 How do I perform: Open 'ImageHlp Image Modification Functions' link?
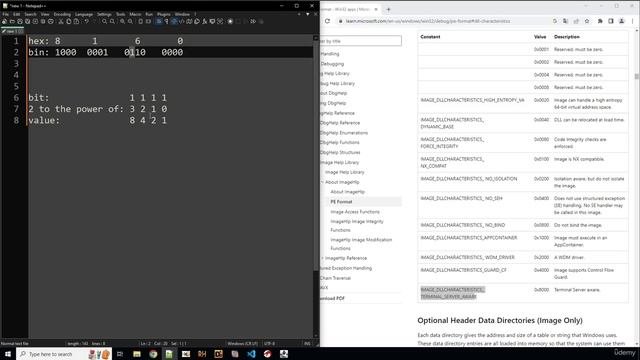pos(361,244)
